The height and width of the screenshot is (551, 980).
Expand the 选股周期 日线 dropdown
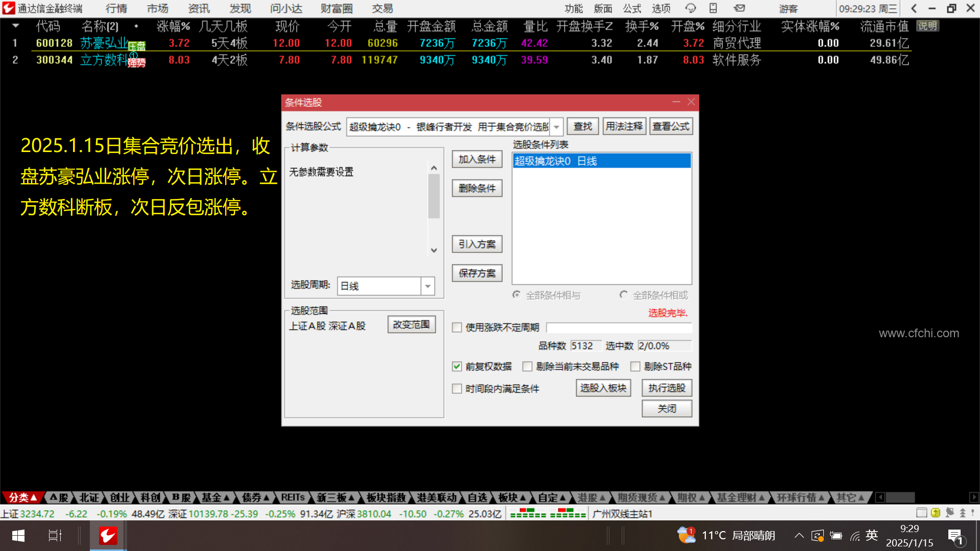(x=428, y=286)
